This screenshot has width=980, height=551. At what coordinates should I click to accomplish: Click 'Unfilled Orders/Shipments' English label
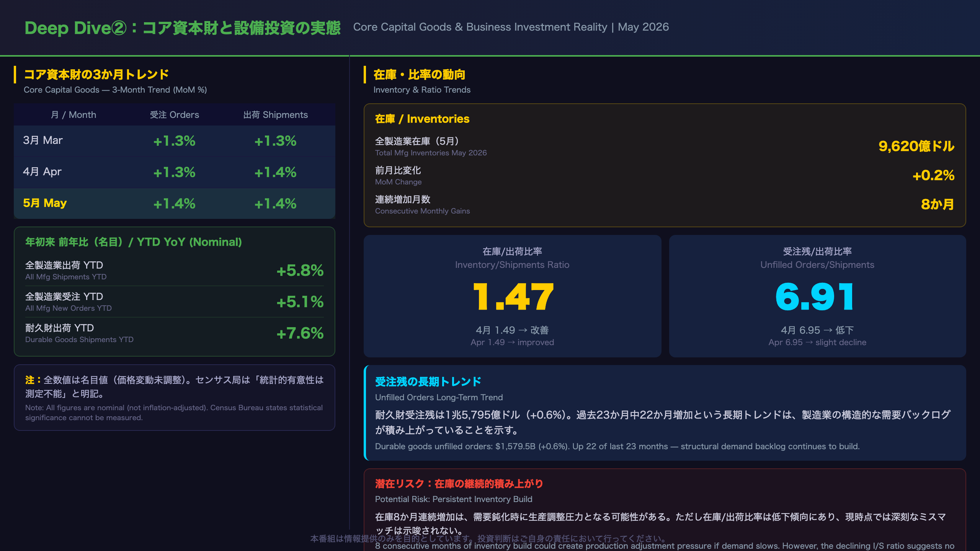tap(817, 265)
